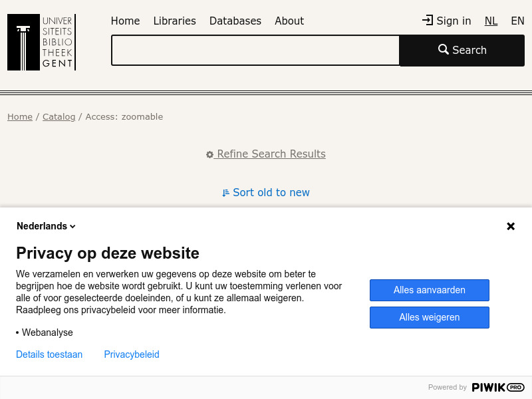Click the gear icon on Refine Search Results
Screen dimensions: 532x399
coord(209,154)
